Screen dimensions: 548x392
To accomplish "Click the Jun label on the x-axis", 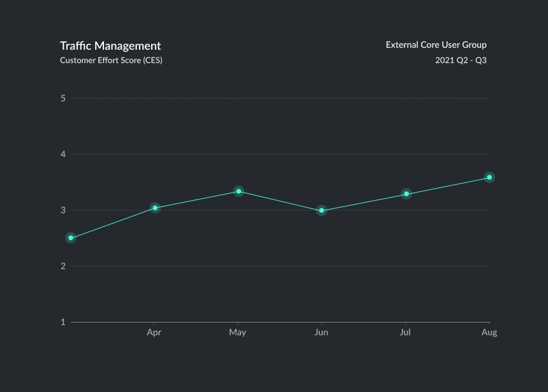I will 322,333.
